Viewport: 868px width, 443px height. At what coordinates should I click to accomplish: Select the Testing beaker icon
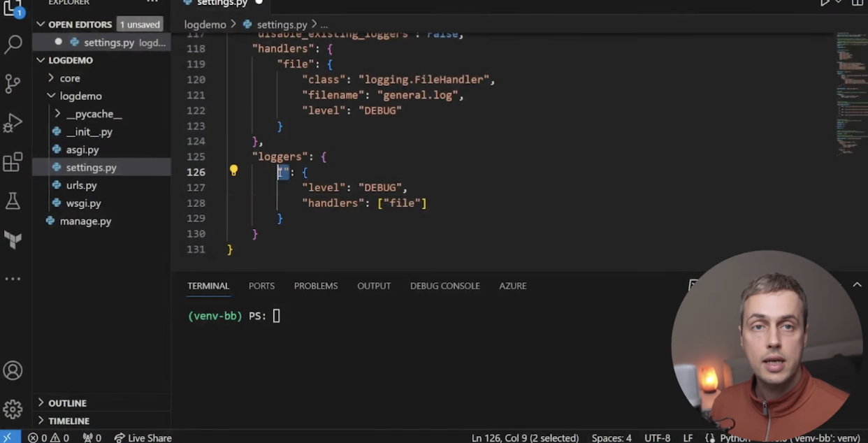[x=14, y=200]
